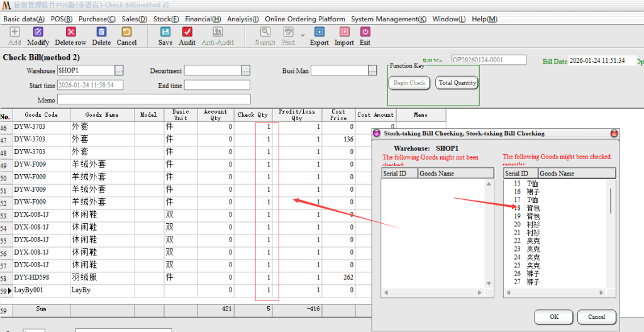Open the Warehouse lookup button
Image resolution: width=644 pixels, height=332 pixels.
[x=119, y=70]
